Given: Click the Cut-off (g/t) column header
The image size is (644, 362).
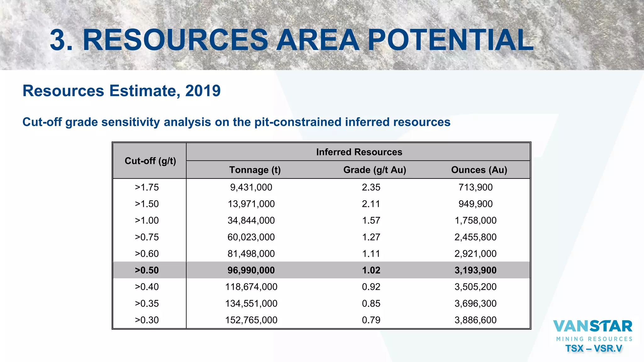Looking at the screenshot, I should [150, 161].
